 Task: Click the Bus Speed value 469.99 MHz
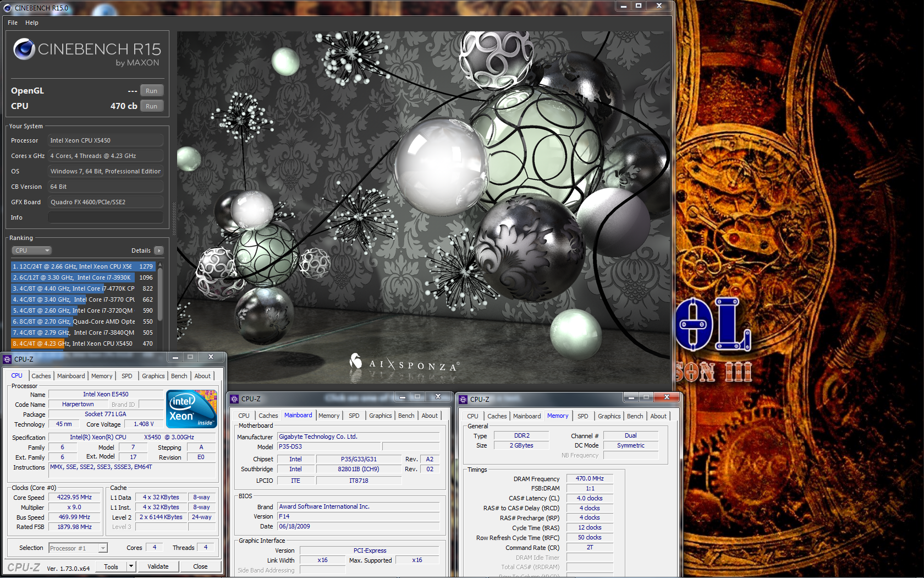pos(75,517)
